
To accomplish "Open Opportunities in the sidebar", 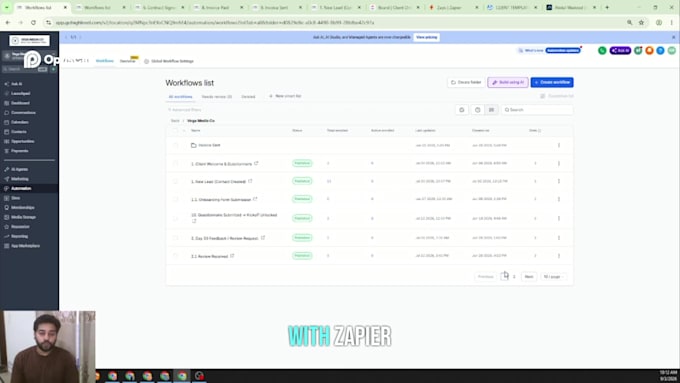I will click(x=23, y=141).
